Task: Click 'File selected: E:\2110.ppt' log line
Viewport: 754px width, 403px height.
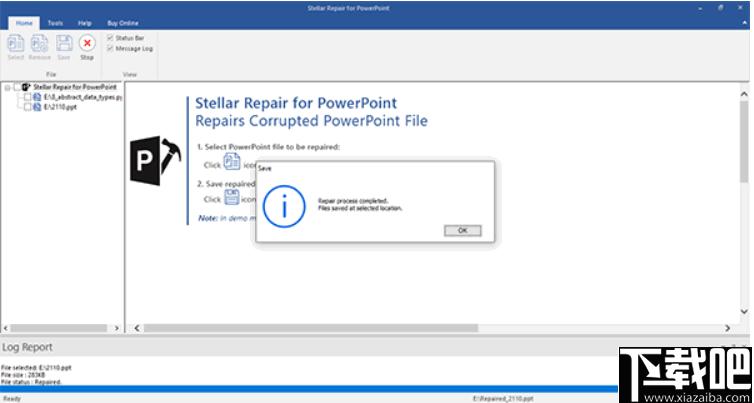Action: click(36, 367)
